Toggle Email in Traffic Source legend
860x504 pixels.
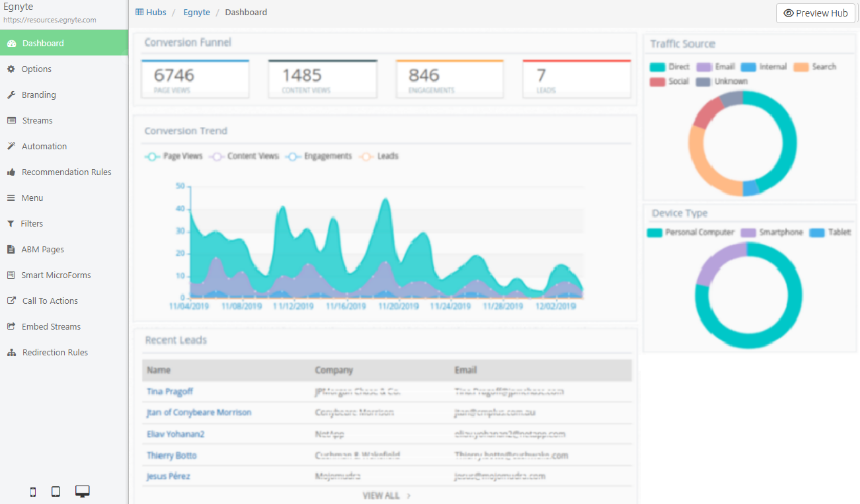[716, 67]
